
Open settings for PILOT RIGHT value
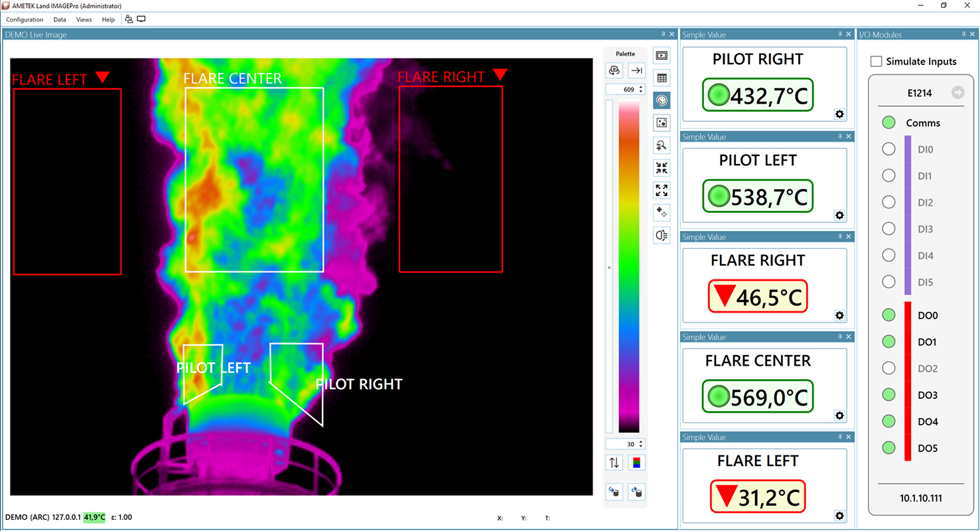(839, 114)
